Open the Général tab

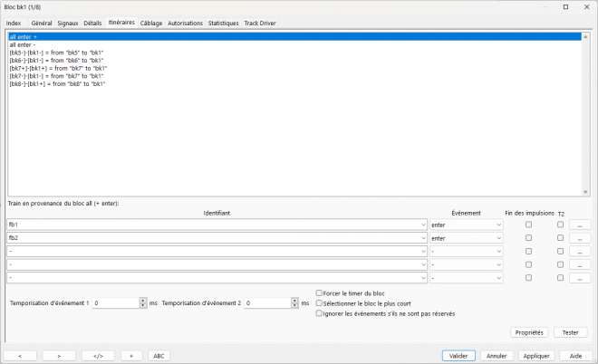(42, 24)
